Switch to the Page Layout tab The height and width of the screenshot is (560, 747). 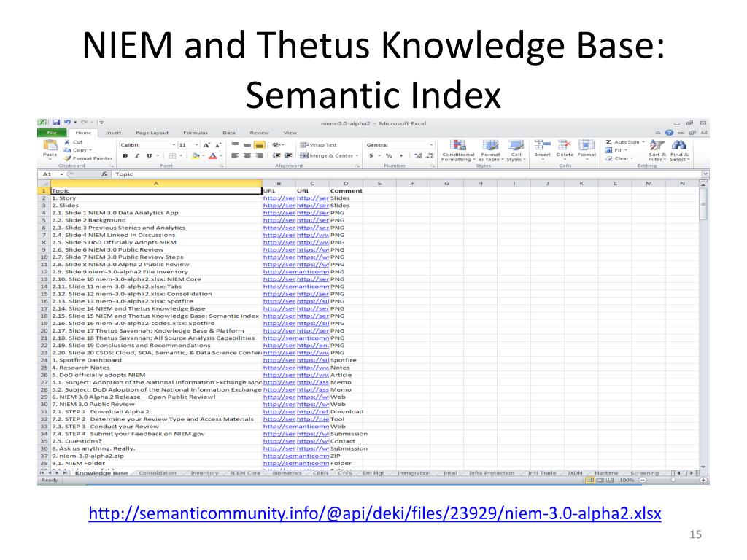coord(152,133)
